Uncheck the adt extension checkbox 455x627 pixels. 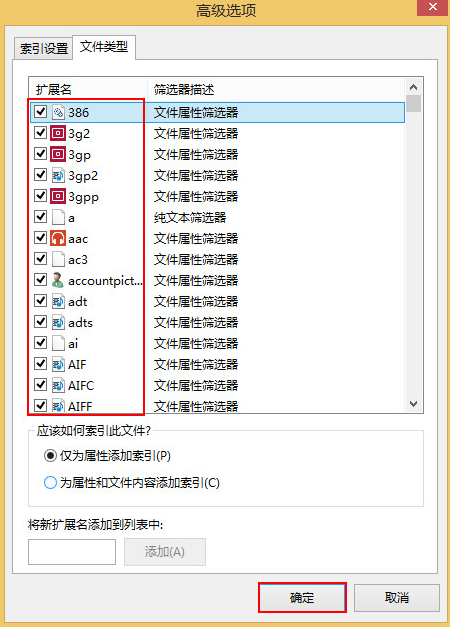[x=40, y=301]
